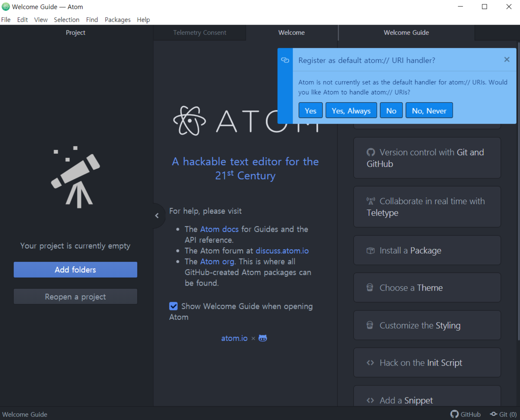Select the Project tab in the left dock
The width and height of the screenshot is (520, 420).
pyautogui.click(x=76, y=33)
